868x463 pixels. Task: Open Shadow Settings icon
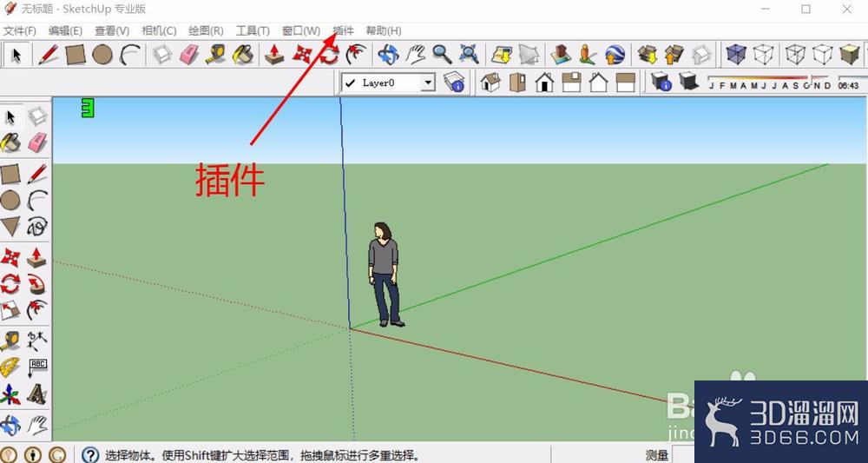661,82
